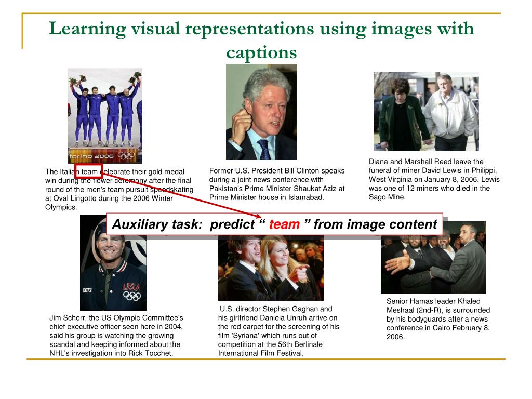Click the 'Auxiliary task: predict team' callout box
Image resolution: width=532 pixels, height=399 pixels.
click(274, 224)
